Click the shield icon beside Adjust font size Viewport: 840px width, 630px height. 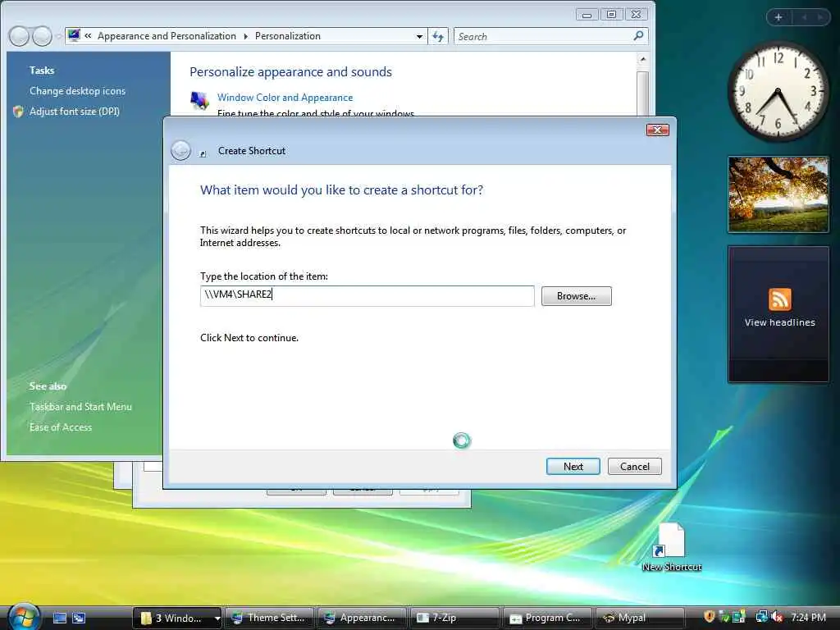coord(18,112)
